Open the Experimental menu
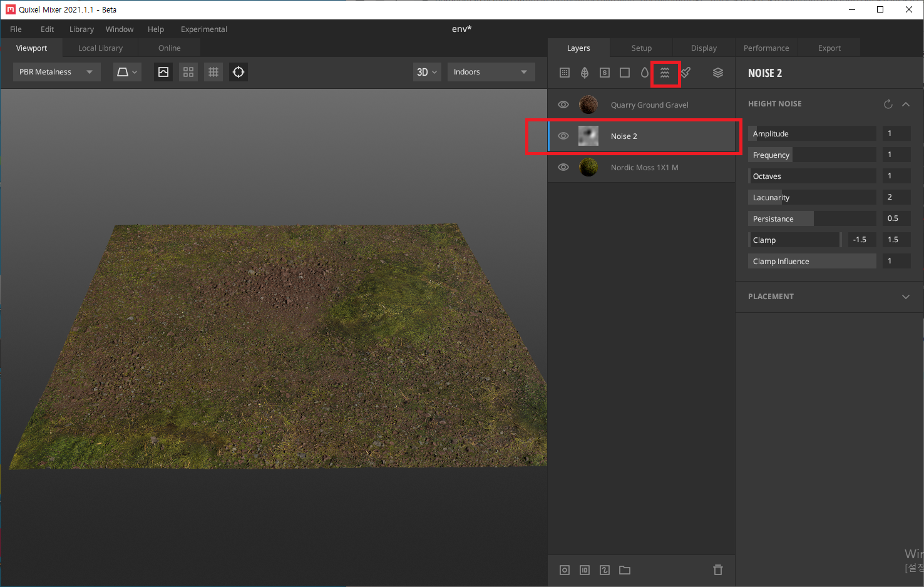This screenshot has height=587, width=924. click(204, 29)
